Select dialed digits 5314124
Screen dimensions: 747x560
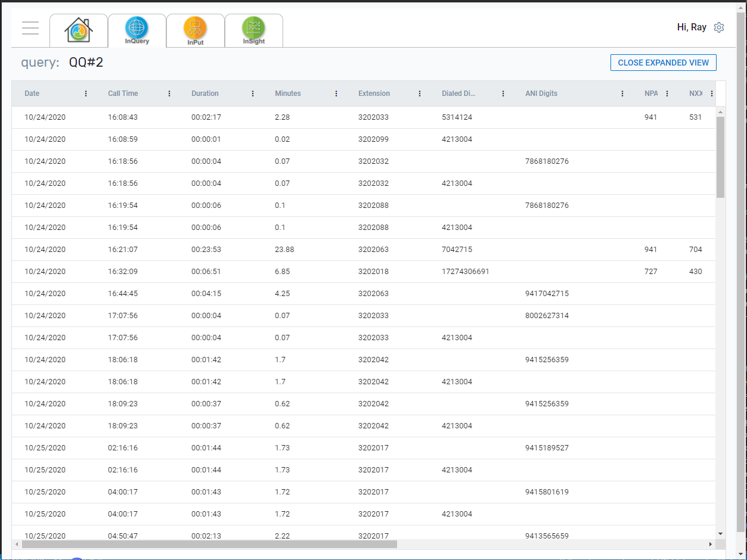pyautogui.click(x=457, y=117)
